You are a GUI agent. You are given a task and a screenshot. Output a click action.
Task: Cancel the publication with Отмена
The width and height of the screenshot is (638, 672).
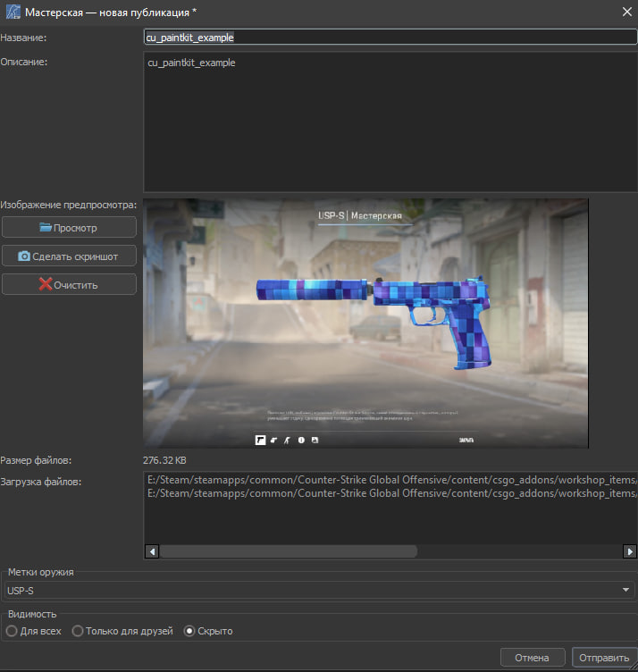(x=533, y=658)
